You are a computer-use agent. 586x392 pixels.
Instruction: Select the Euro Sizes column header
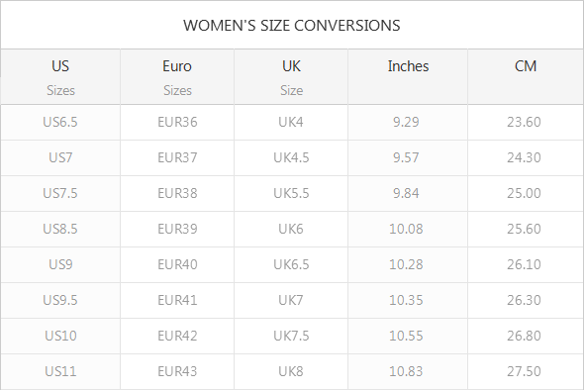coord(177,77)
